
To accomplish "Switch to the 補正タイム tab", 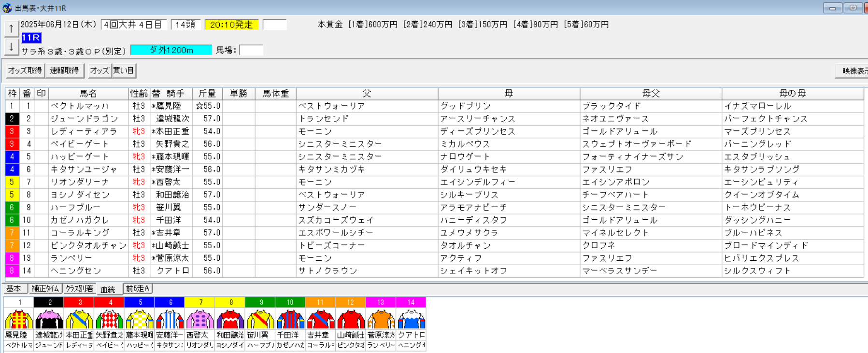I will coord(45,289).
